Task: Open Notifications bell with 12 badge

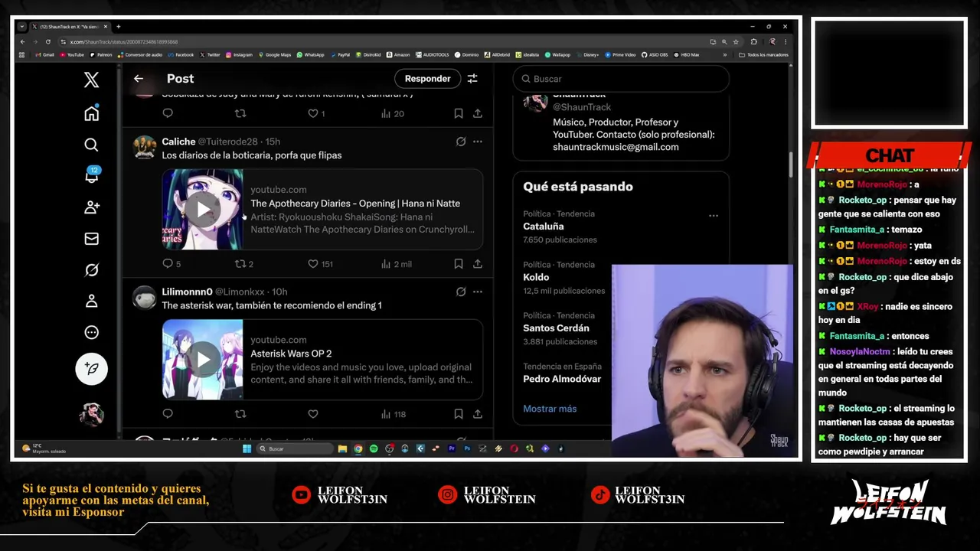Action: pyautogui.click(x=91, y=176)
